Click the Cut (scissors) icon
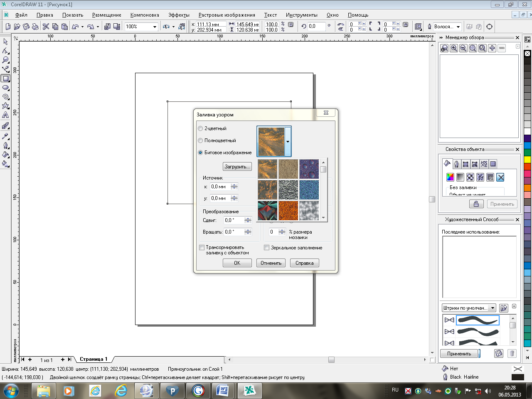This screenshot has width=532, height=399. [x=46, y=27]
